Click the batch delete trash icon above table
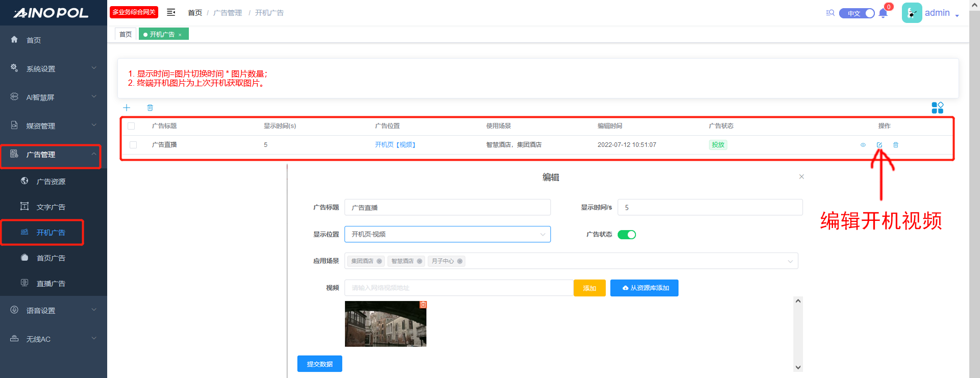 click(x=150, y=108)
